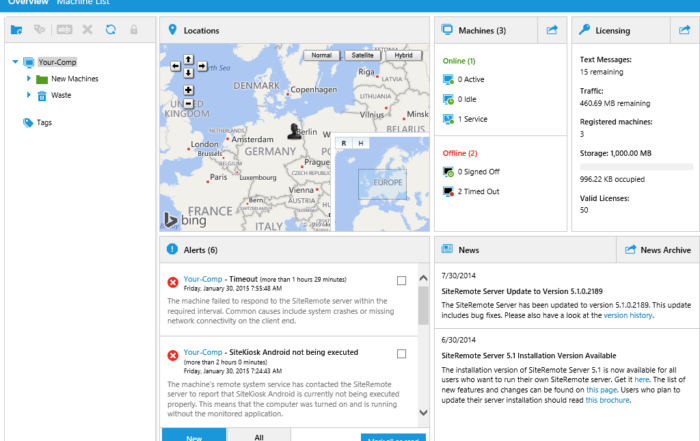Expand the Waste folder
Screen dimensions: 700x441
29,95
